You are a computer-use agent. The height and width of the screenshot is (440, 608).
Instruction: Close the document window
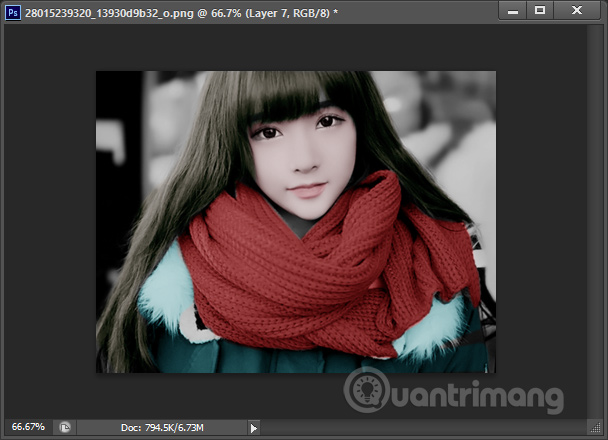click(577, 10)
